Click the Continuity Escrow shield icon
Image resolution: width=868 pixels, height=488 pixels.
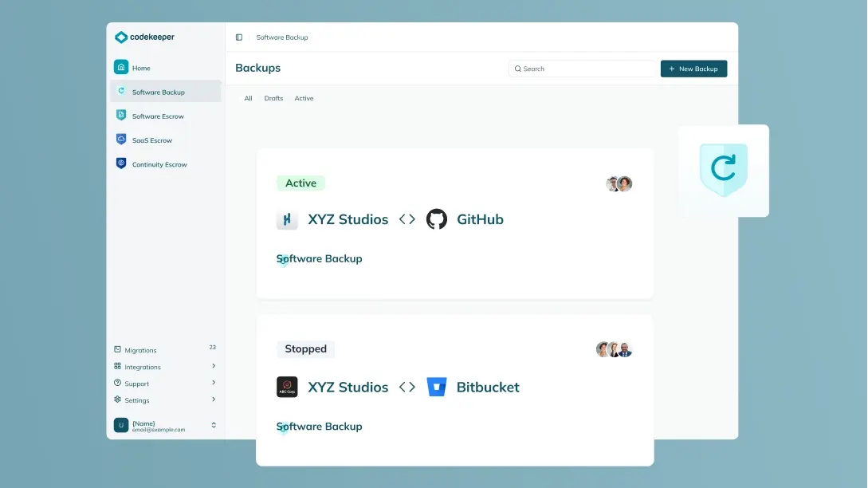click(x=121, y=163)
